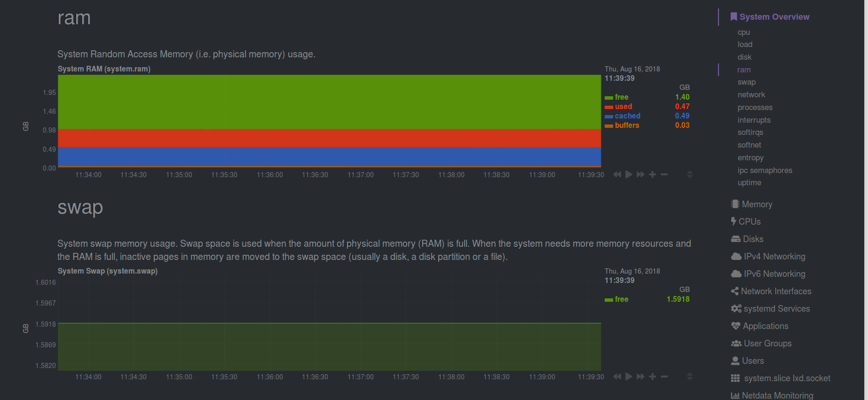Image resolution: width=868 pixels, height=400 pixels.
Task: Zoom out RAM chart with minus icon
Action: [664, 174]
